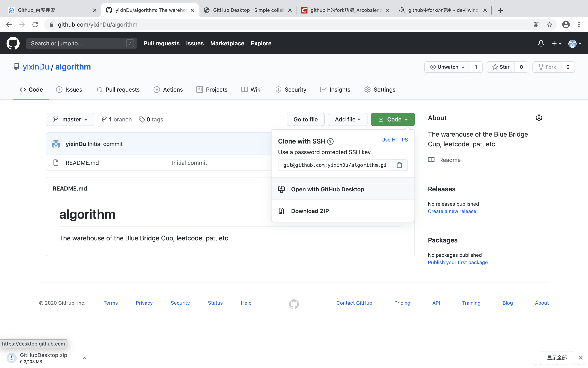
Task: Click the GitHub Octocat logo in header
Action: pyautogui.click(x=13, y=43)
